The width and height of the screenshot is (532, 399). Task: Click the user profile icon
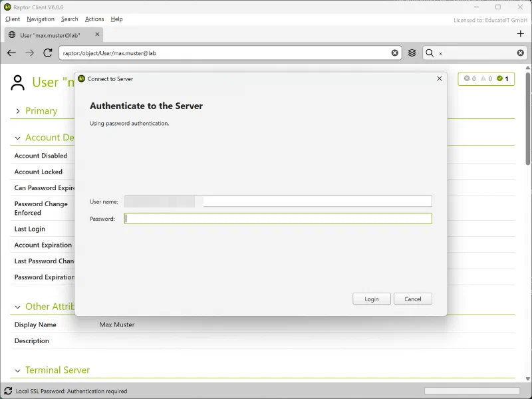[18, 82]
